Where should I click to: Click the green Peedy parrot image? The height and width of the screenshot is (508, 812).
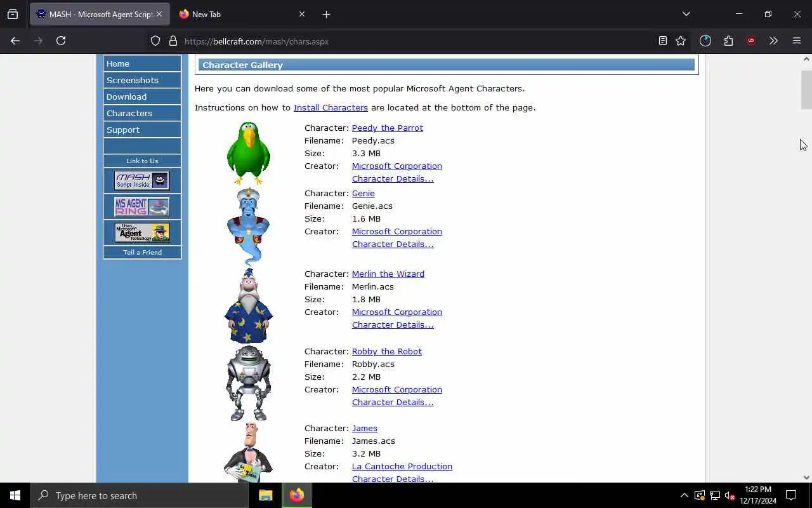click(x=249, y=153)
